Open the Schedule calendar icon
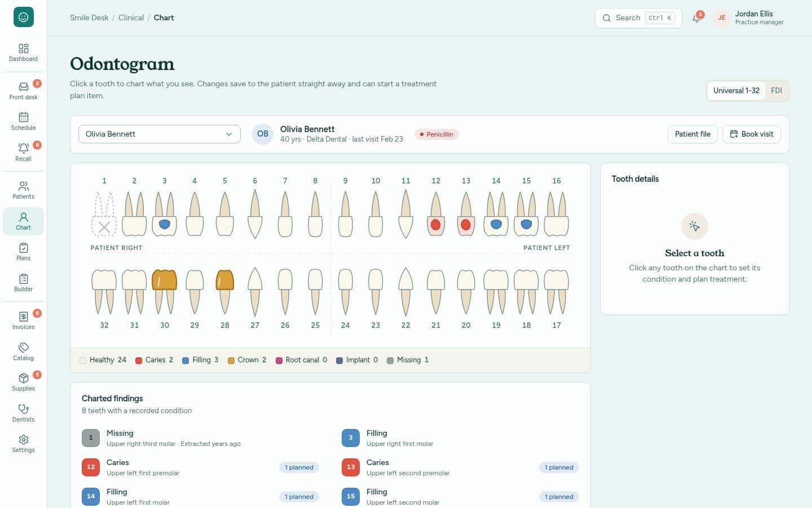Viewport: 812px width, 508px height. 23,121
